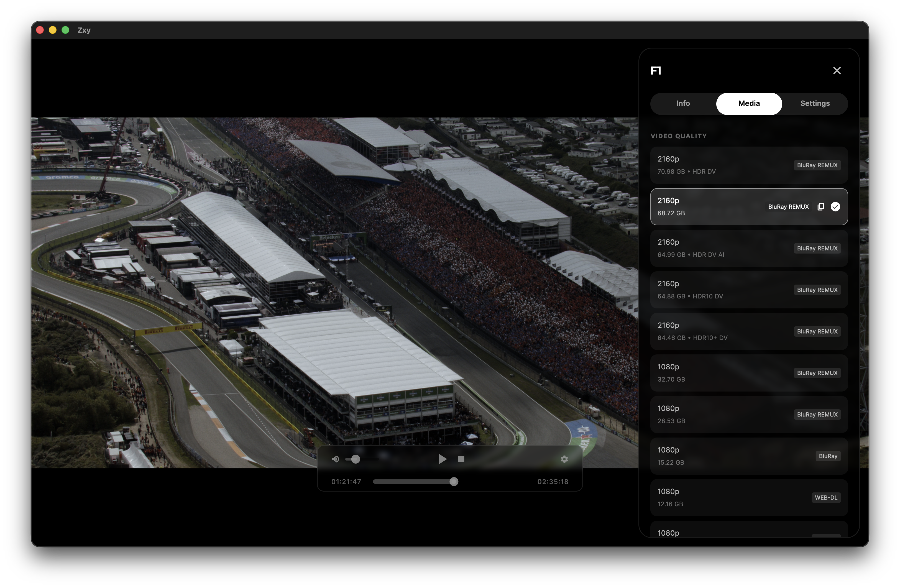Close the F1 side panel
Screen dimensions: 900x588
[837, 71]
